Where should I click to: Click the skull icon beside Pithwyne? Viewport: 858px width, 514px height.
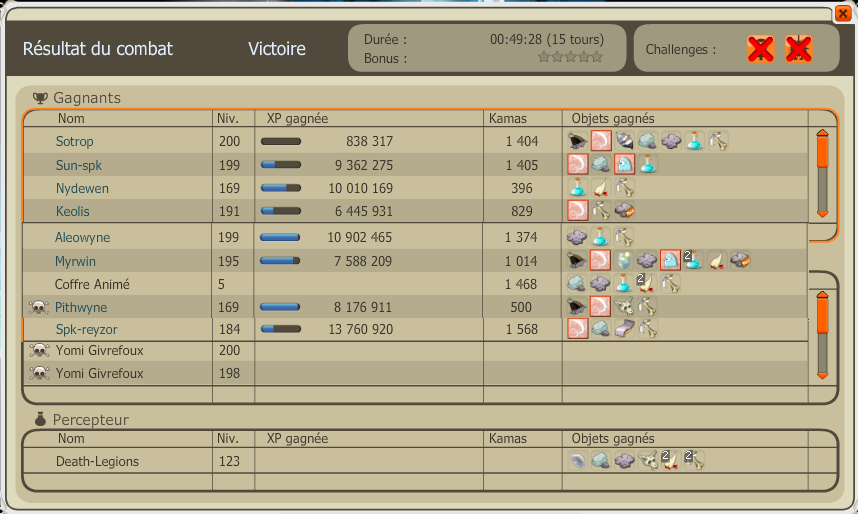38,307
